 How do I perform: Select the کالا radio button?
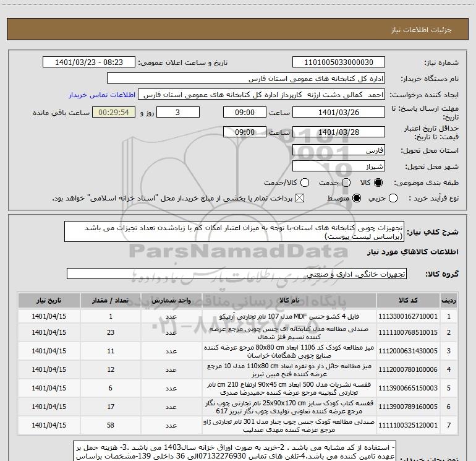pyautogui.click(x=378, y=183)
